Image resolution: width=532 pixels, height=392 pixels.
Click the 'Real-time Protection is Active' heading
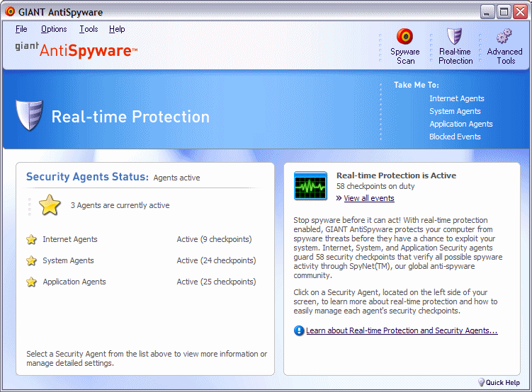(396, 175)
